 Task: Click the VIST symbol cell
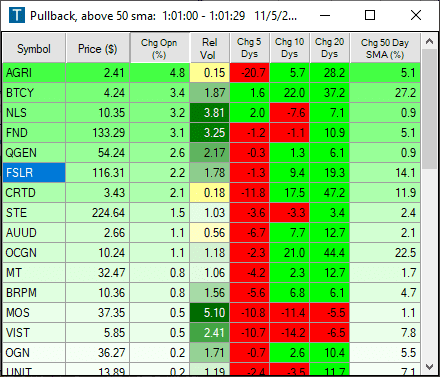(x=34, y=333)
